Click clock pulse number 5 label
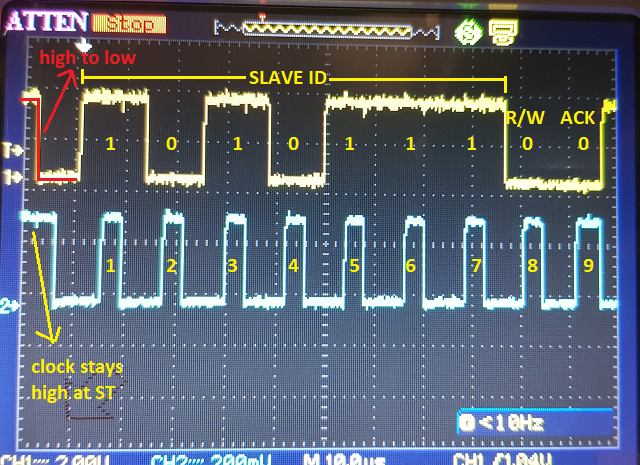The height and width of the screenshot is (465, 640). [352, 267]
